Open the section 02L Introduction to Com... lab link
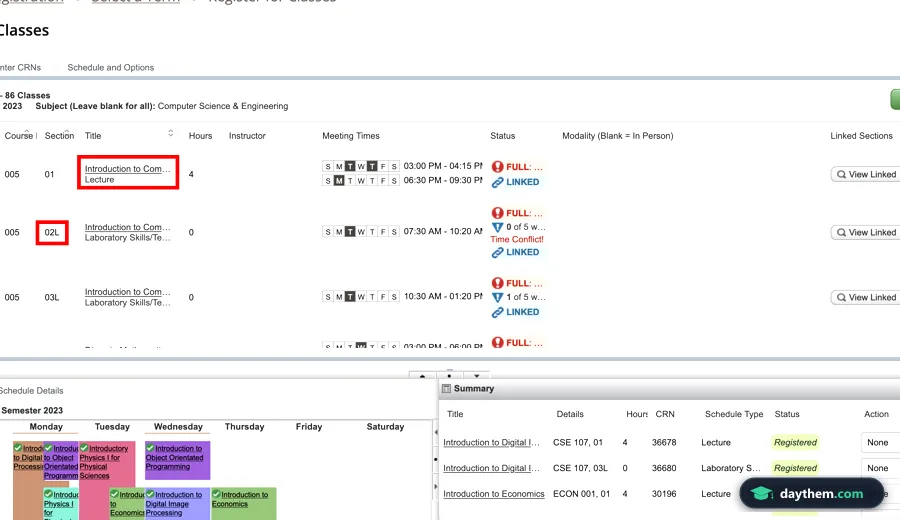This screenshot has height=520, width=900. (x=127, y=227)
